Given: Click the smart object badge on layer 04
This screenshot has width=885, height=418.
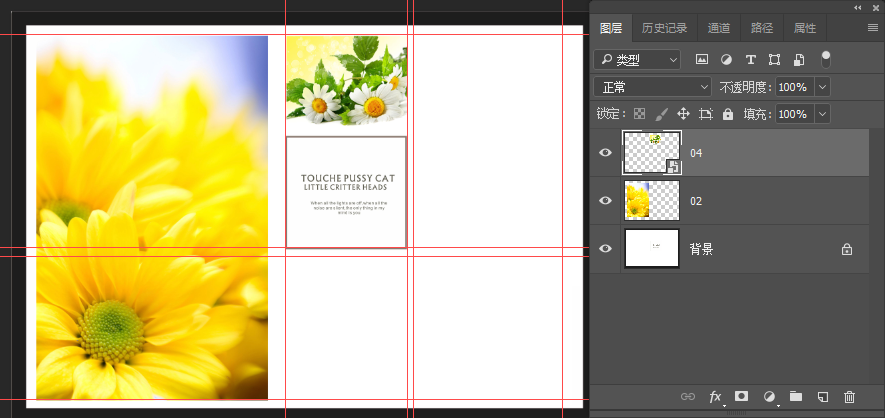Looking at the screenshot, I should pos(673,166).
